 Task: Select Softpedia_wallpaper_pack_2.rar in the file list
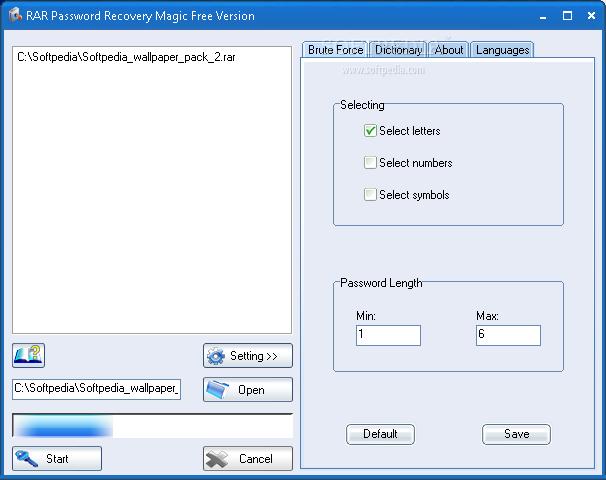126,57
